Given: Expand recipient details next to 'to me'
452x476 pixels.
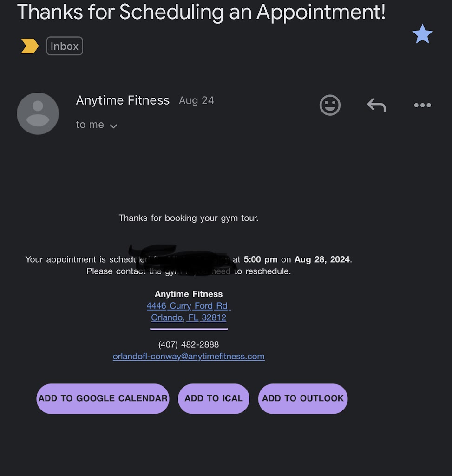Looking at the screenshot, I should (113, 126).
